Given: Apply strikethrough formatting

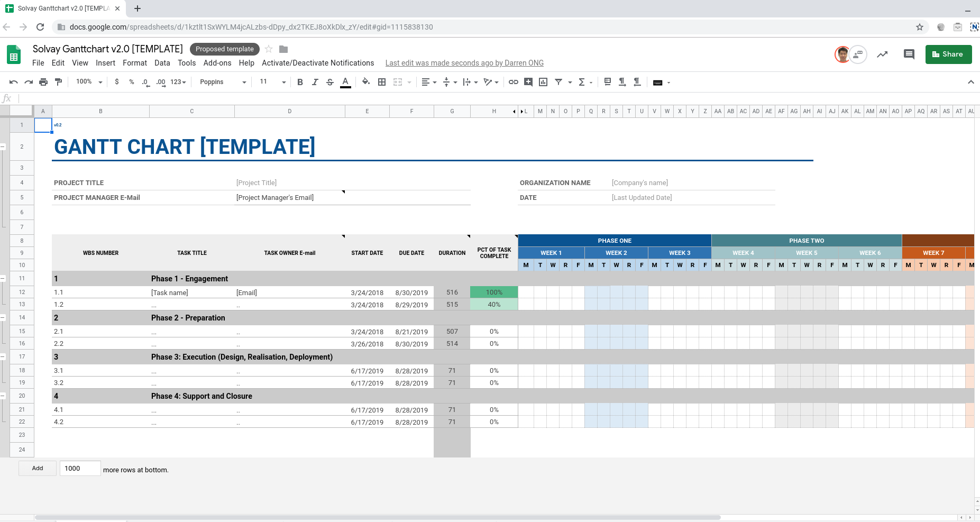Looking at the screenshot, I should pyautogui.click(x=330, y=82).
